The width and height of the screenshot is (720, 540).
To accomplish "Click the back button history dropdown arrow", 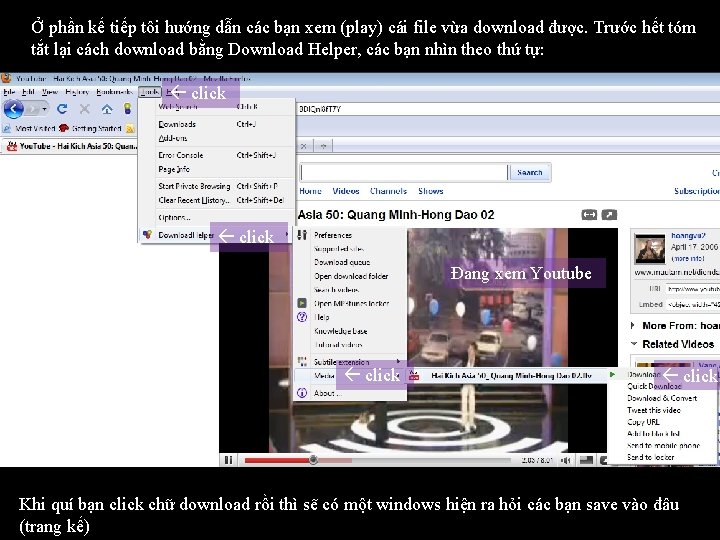I will click(45, 109).
